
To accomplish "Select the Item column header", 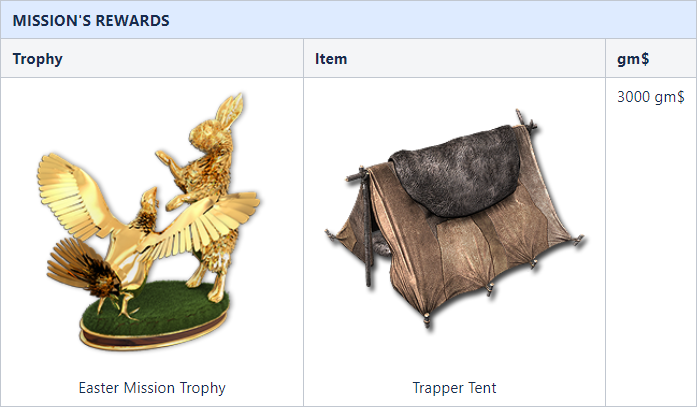I will [331, 59].
